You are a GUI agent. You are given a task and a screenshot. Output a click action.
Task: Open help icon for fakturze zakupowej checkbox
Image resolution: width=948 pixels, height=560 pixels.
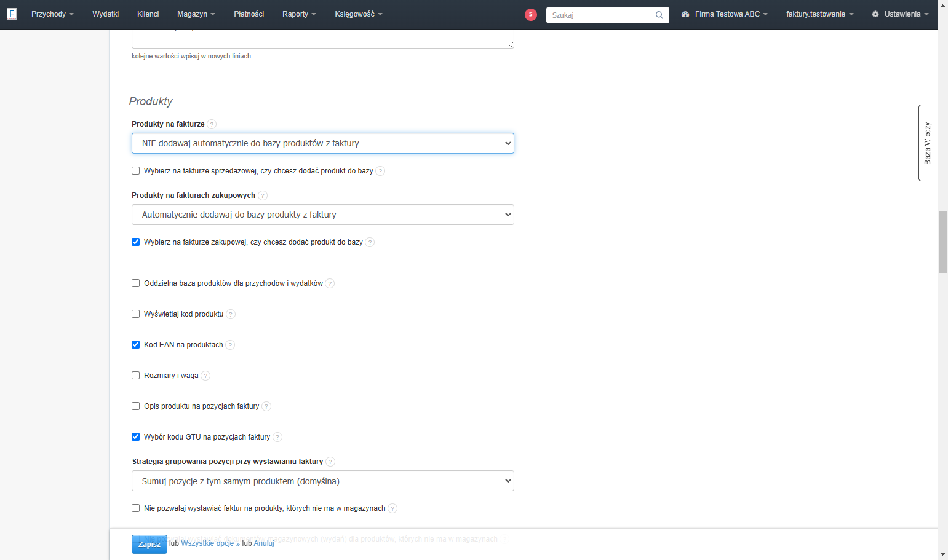[x=370, y=242]
